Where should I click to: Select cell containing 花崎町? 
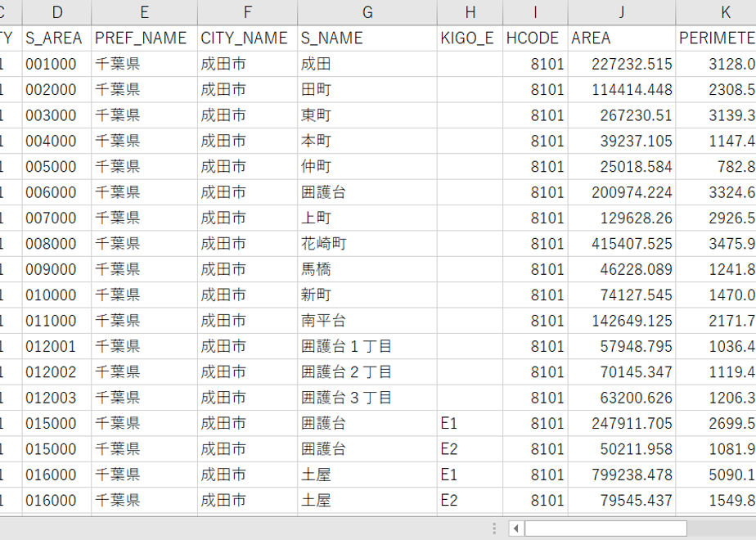[x=367, y=244]
